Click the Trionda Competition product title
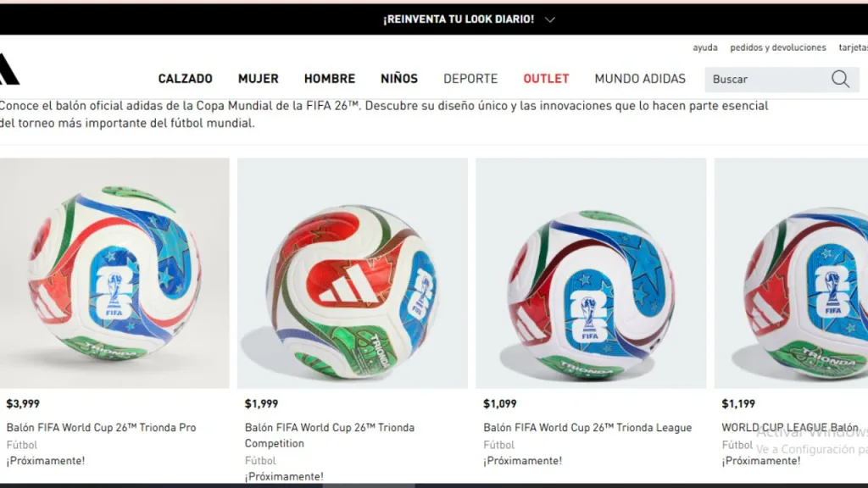868x488 pixels. click(330, 435)
